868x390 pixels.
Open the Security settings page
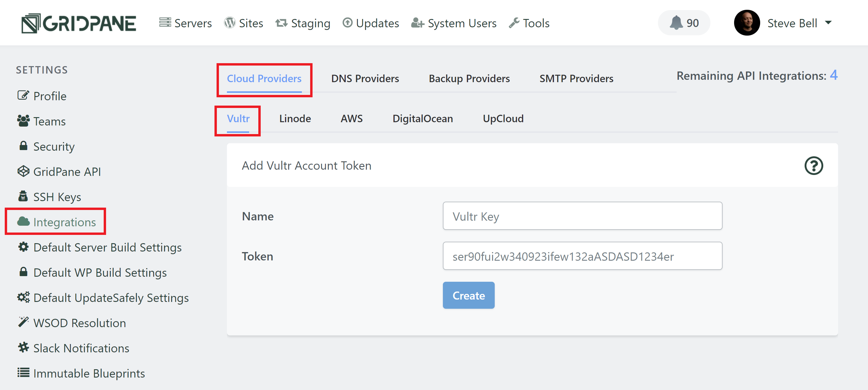click(46, 147)
